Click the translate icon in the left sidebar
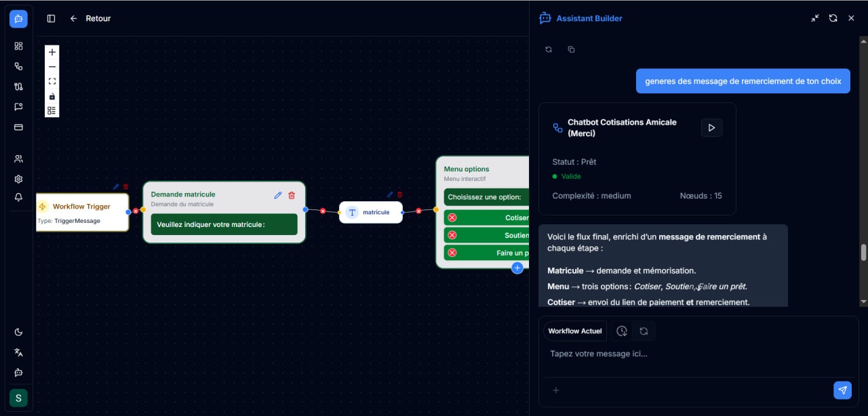 (18, 352)
